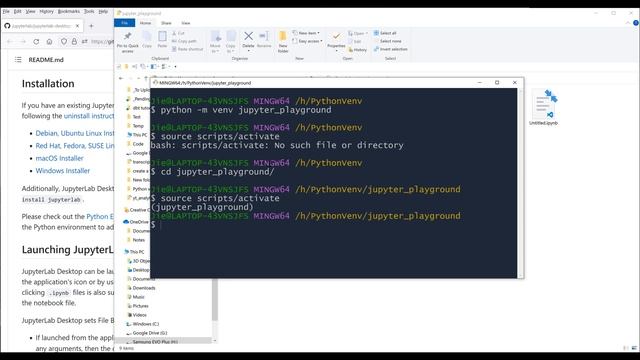Screen dimensions: 640x360
Task: Open the File tab in Explorer
Action: [x=124, y=23]
